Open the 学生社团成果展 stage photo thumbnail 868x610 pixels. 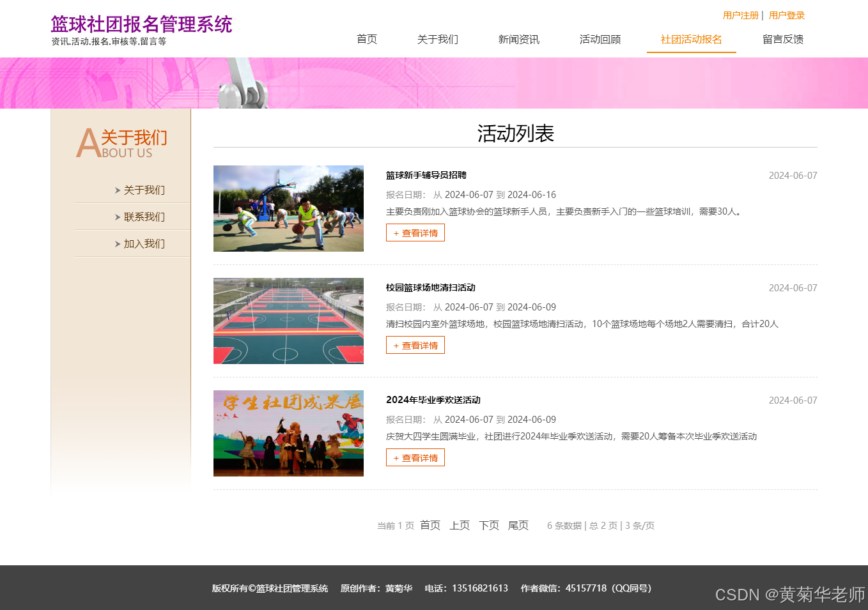tap(288, 433)
